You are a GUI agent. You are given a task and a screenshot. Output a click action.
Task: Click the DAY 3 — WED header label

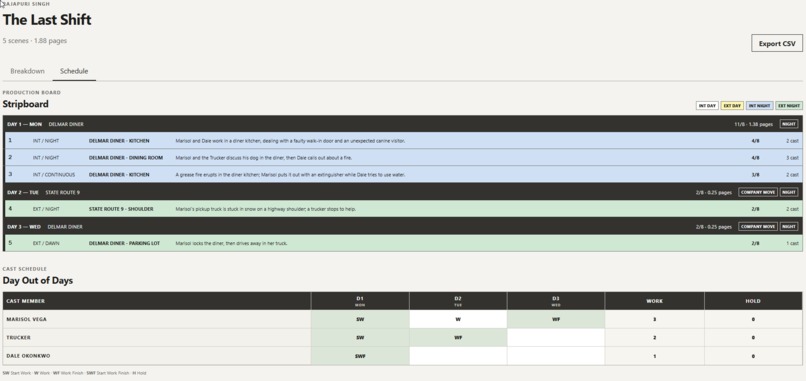click(24, 227)
